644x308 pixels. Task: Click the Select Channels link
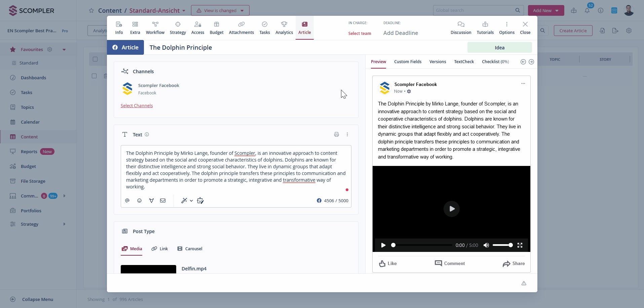[137, 106]
